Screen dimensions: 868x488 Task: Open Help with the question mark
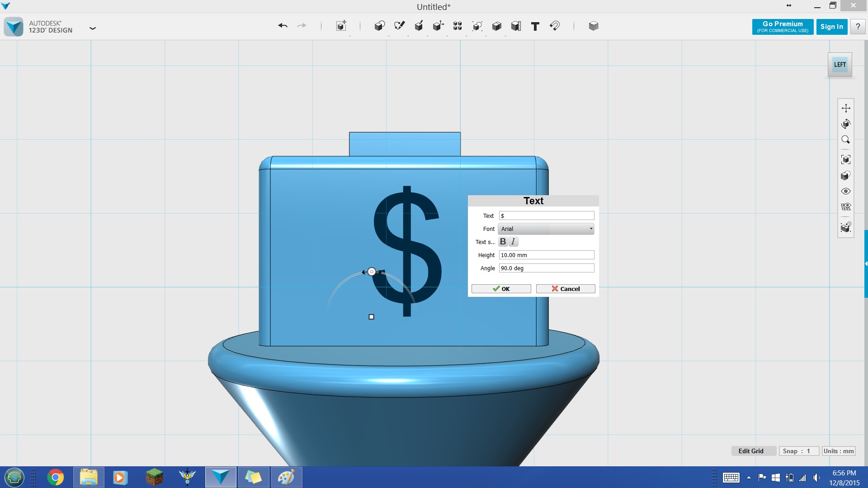pos(858,27)
